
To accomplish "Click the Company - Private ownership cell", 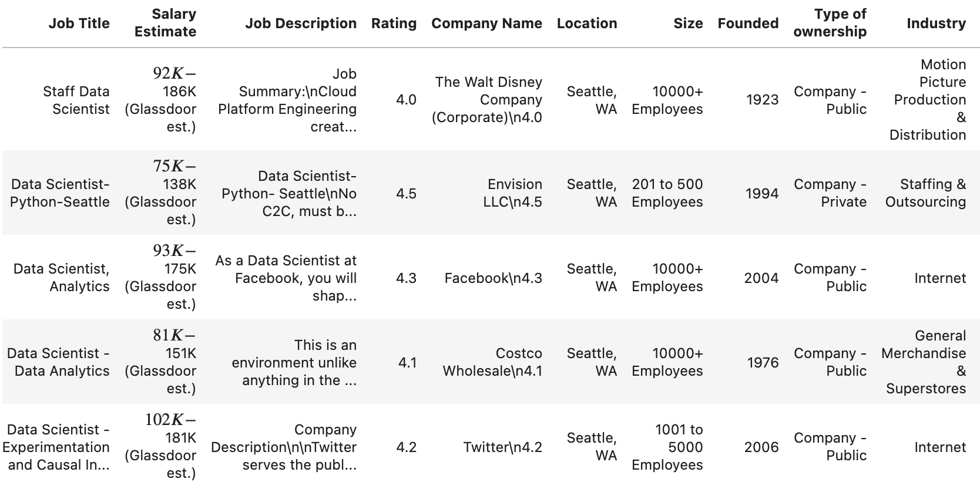I will pos(830,193).
